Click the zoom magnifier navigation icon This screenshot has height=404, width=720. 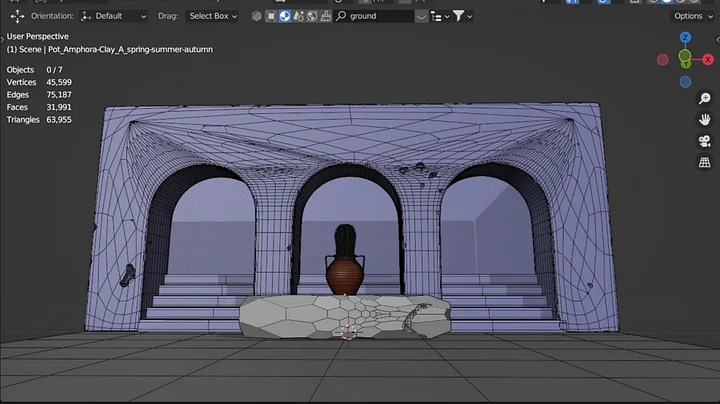click(x=704, y=98)
